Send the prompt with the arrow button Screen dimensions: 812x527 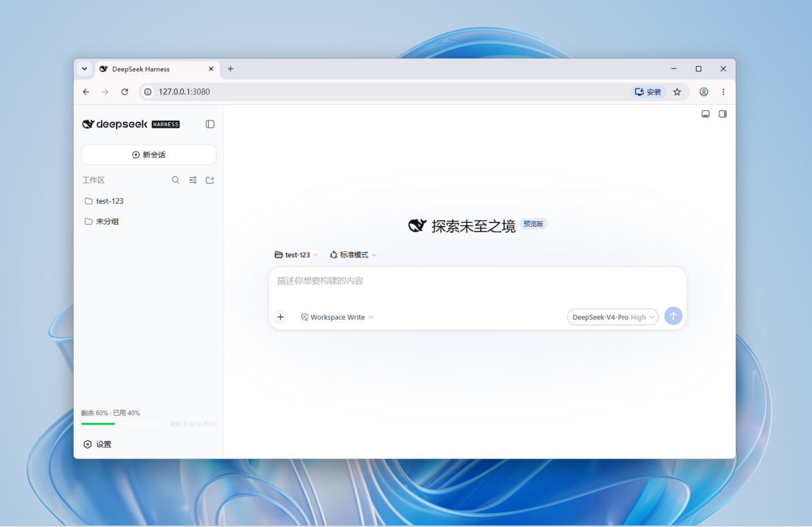click(673, 316)
